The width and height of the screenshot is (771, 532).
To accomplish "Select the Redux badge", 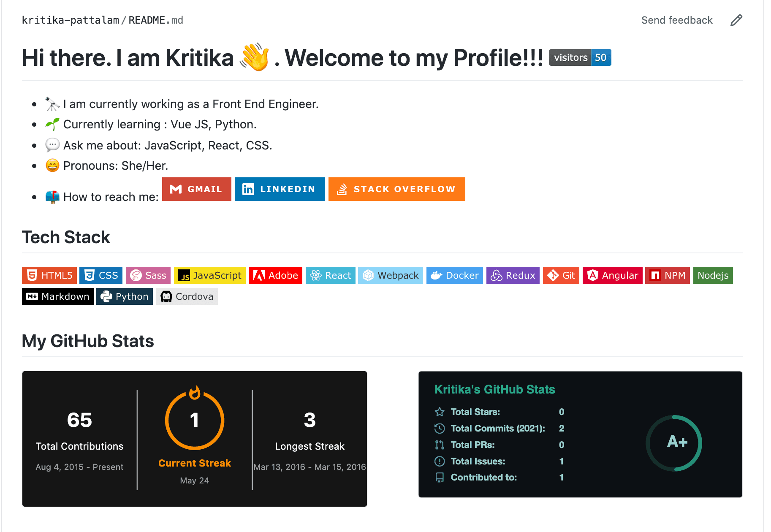I will [513, 275].
